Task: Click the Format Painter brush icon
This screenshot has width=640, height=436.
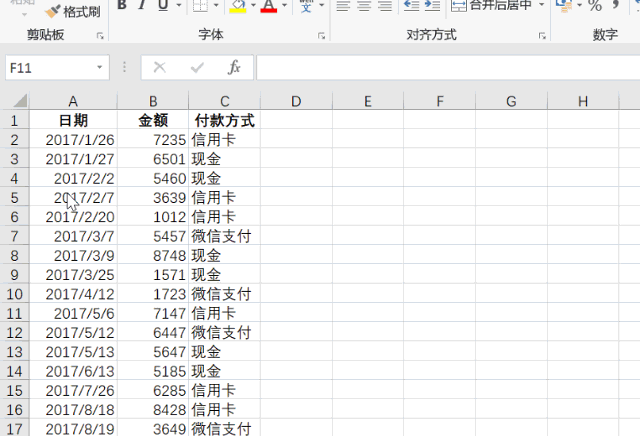Action: [x=52, y=11]
